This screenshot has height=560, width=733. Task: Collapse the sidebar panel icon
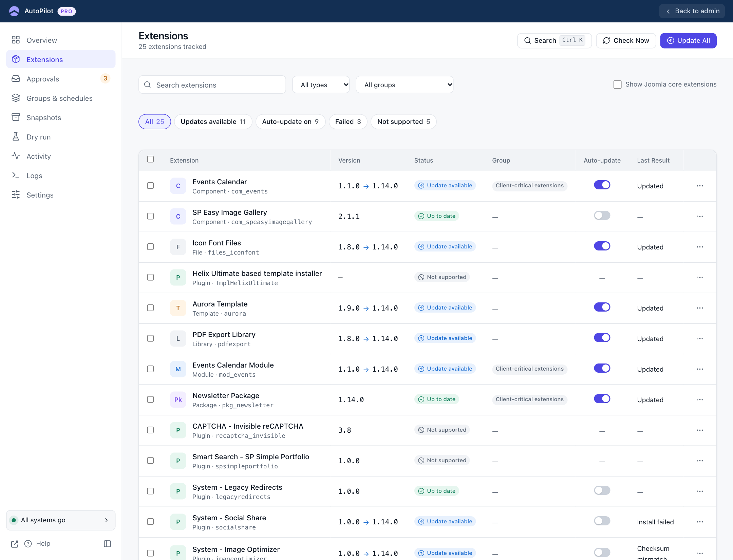107,544
